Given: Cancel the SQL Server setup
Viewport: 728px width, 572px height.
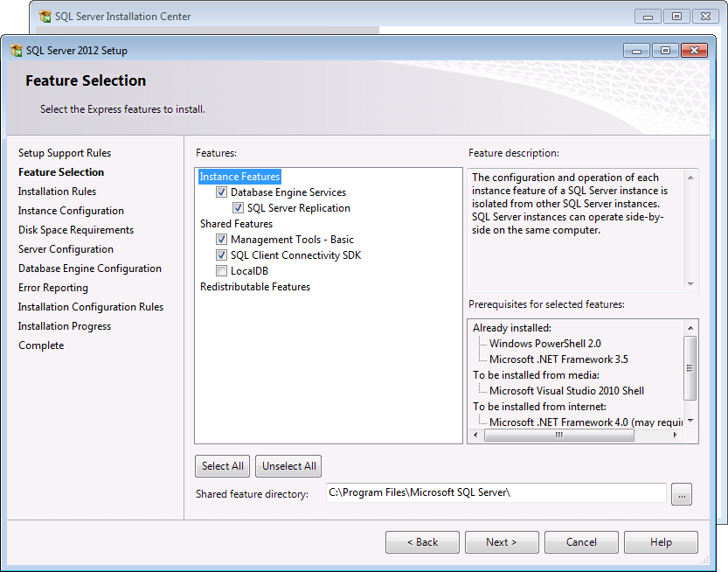Looking at the screenshot, I should click(581, 542).
